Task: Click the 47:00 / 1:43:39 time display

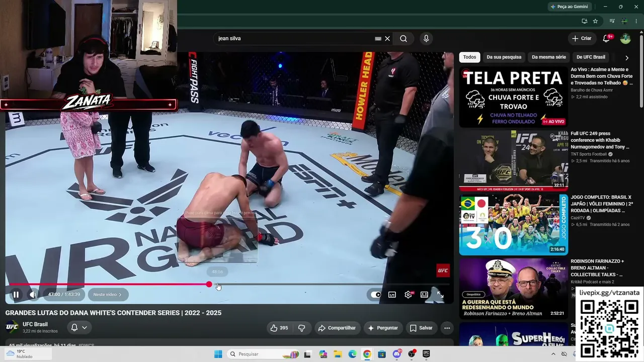Action: tap(64, 295)
